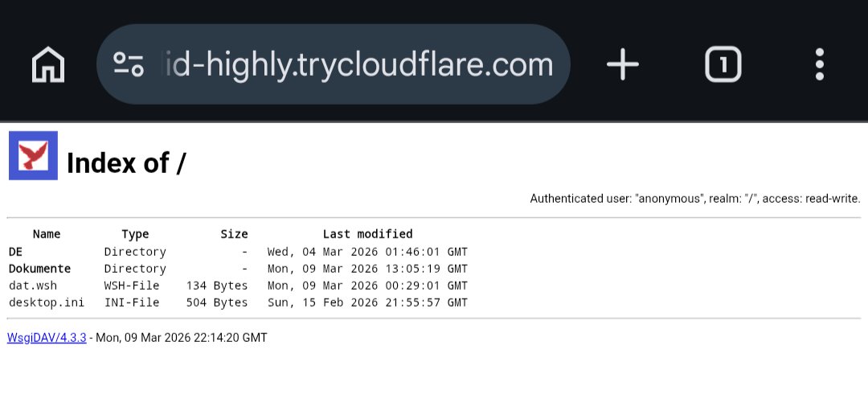Click the INI-File type entry
The image size is (868, 395).
coord(132,302)
